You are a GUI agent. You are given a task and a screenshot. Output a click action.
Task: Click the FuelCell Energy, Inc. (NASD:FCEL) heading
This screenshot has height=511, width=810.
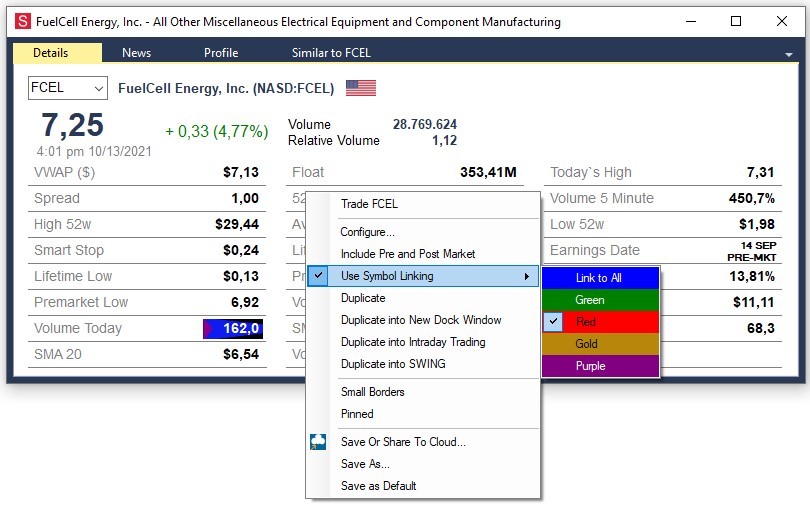tap(226, 88)
